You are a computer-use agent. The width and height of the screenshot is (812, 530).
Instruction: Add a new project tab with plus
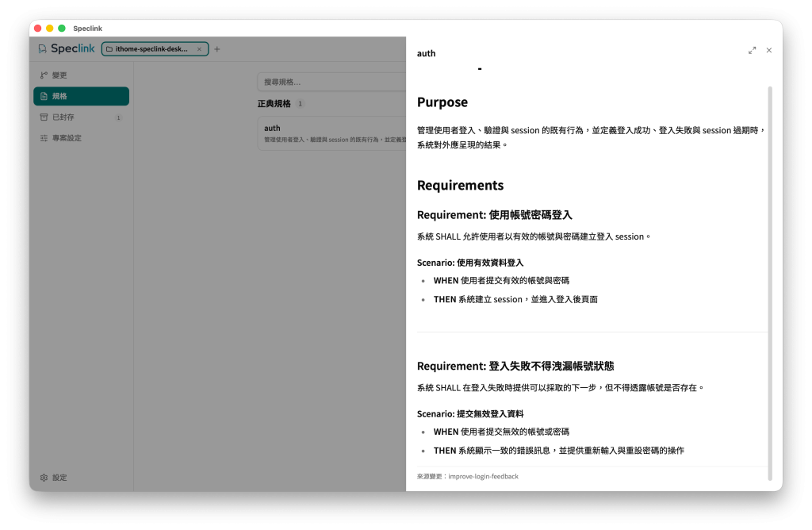click(217, 49)
